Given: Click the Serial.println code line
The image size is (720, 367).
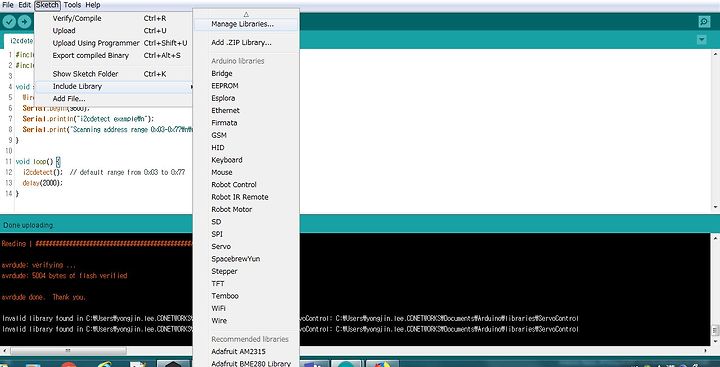Looking at the screenshot, I should click(88, 119).
